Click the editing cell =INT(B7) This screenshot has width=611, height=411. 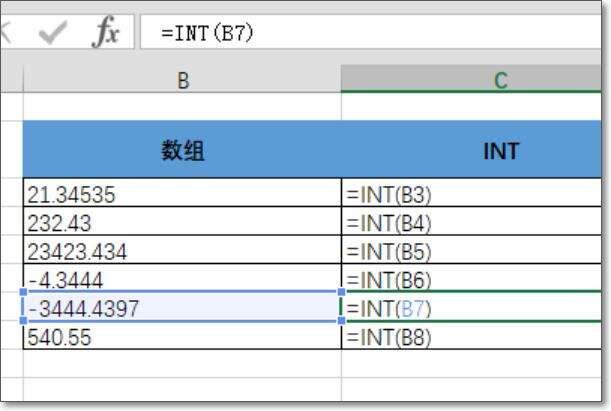471,307
